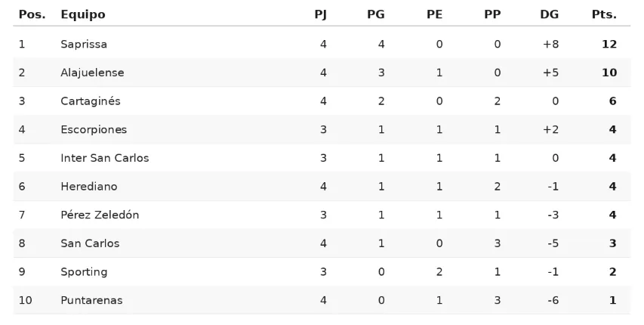
Task: Click the PP column header
Action: pyautogui.click(x=492, y=14)
